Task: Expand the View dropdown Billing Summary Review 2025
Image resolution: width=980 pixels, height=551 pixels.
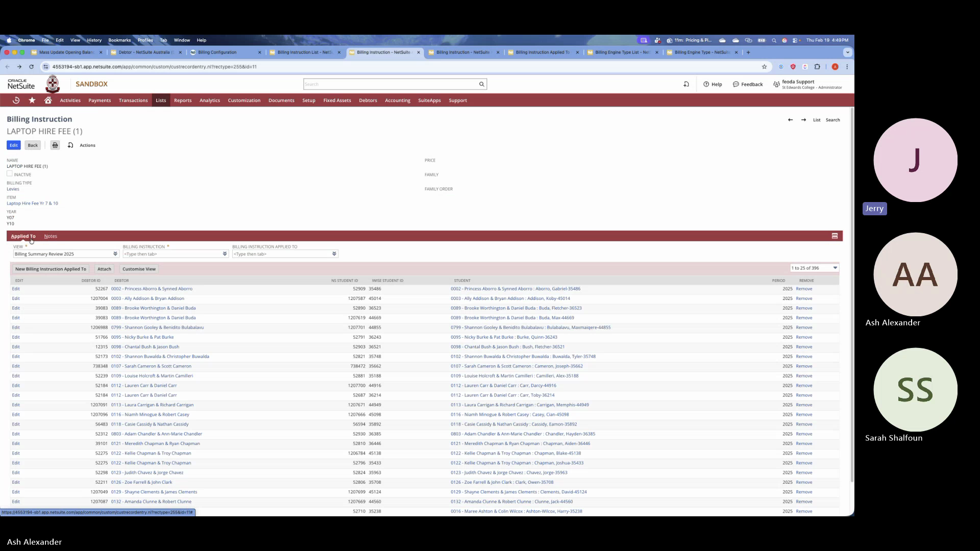Action: click(x=115, y=254)
